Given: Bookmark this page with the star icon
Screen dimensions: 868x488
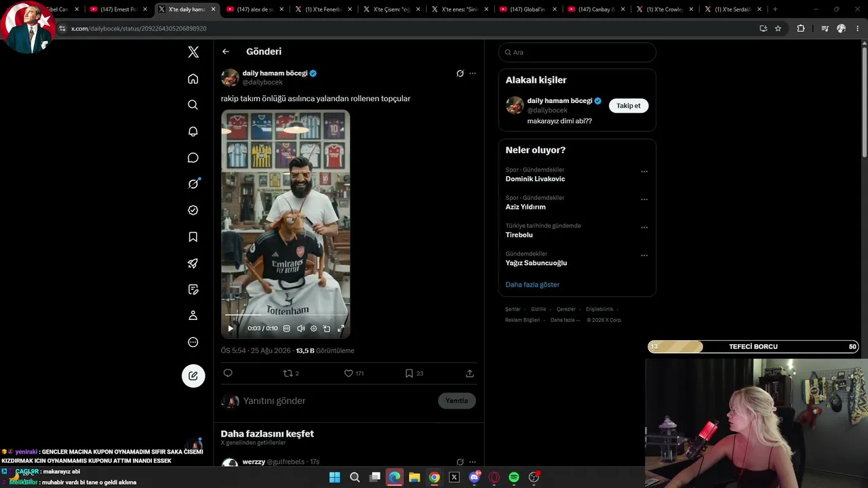Looking at the screenshot, I should (778, 28).
